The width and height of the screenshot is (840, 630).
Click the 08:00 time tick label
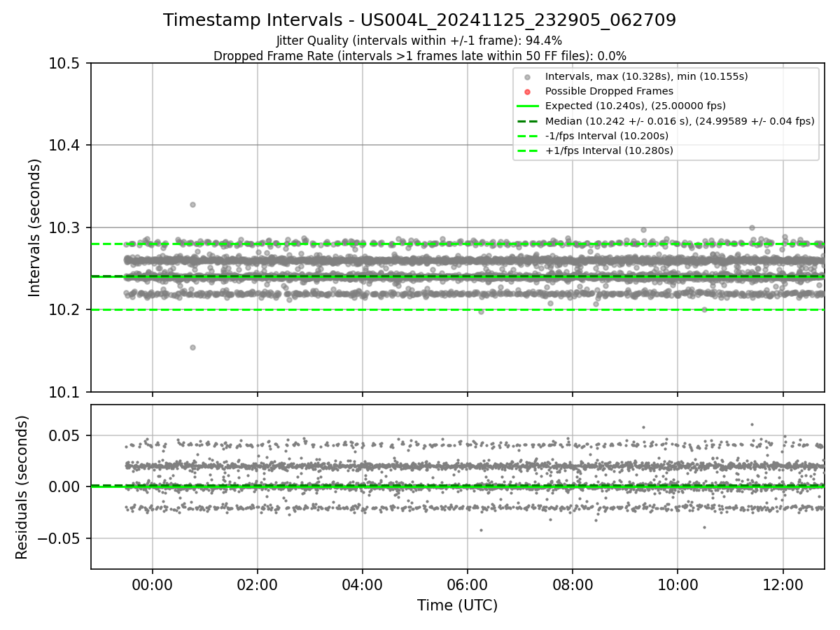[573, 584]
